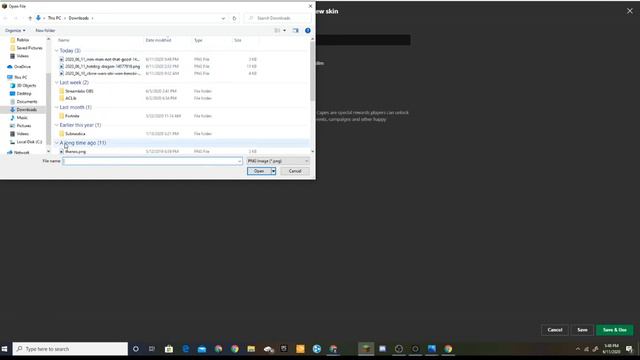
Task: Toggle the preview pane icon
Action: coord(296,30)
